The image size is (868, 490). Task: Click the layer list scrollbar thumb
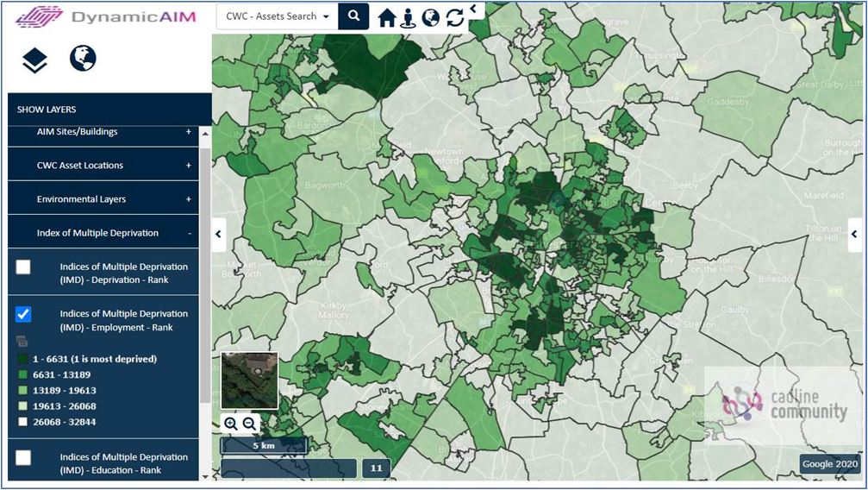[205, 275]
